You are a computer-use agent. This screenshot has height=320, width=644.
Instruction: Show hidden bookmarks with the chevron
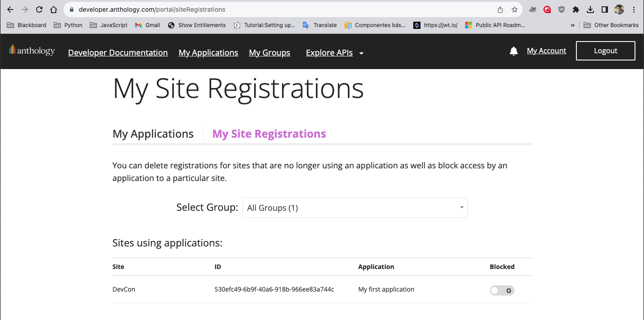572,25
